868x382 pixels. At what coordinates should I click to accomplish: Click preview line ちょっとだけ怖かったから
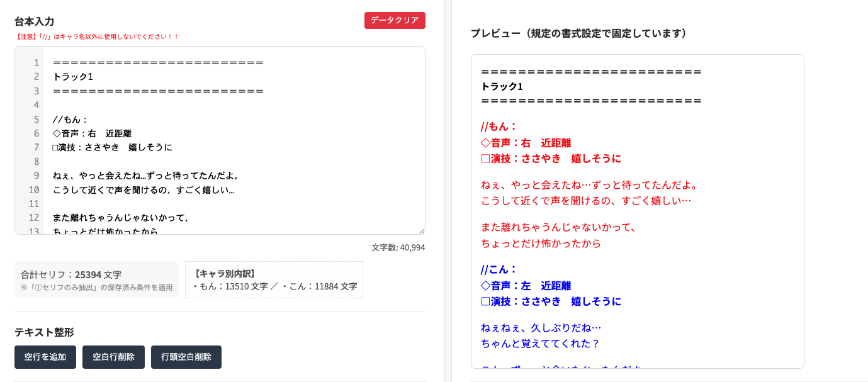coord(541,244)
